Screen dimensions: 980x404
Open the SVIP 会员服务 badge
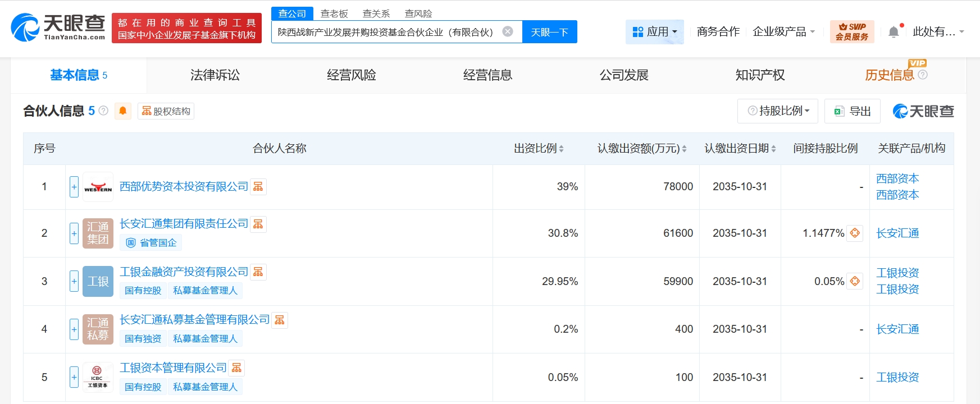[851, 32]
